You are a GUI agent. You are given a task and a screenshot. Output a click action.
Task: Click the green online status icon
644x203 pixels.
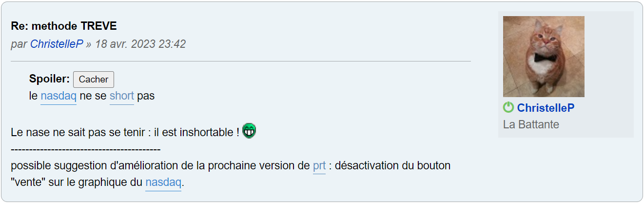(x=508, y=107)
